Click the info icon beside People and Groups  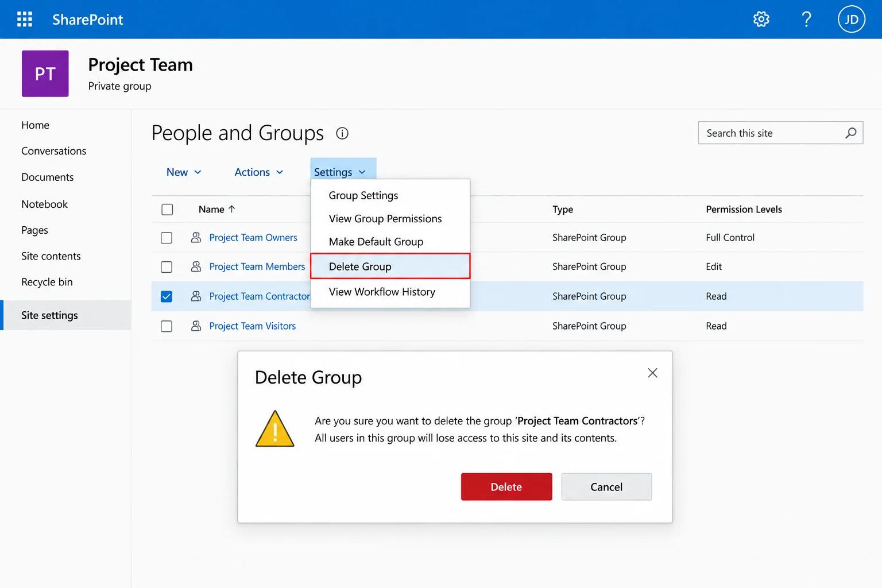(x=342, y=133)
